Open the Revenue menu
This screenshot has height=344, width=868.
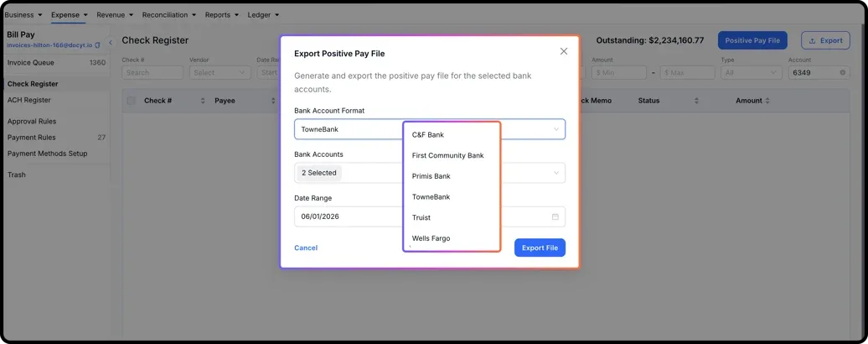tap(115, 15)
